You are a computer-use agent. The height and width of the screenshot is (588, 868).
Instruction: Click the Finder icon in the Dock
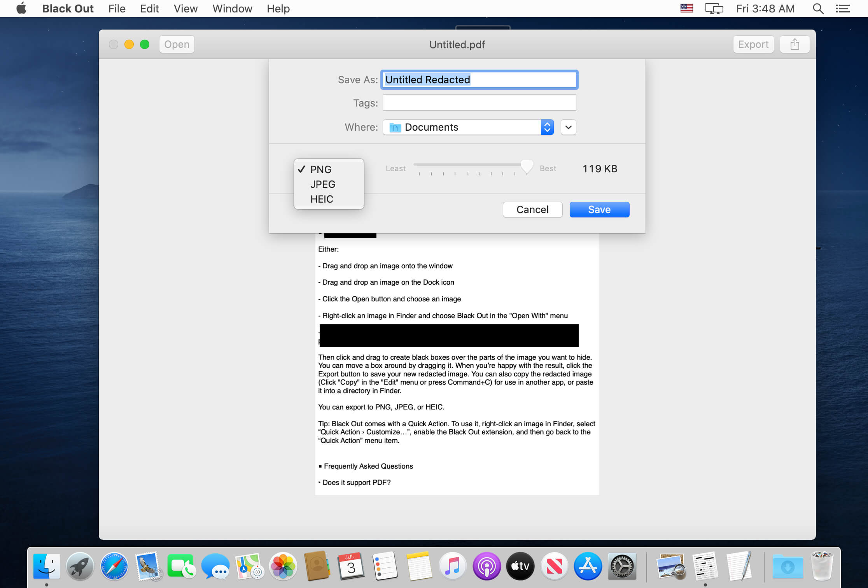(47, 566)
